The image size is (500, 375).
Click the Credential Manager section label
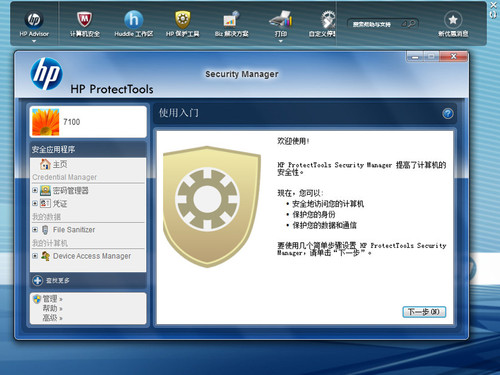tap(65, 177)
